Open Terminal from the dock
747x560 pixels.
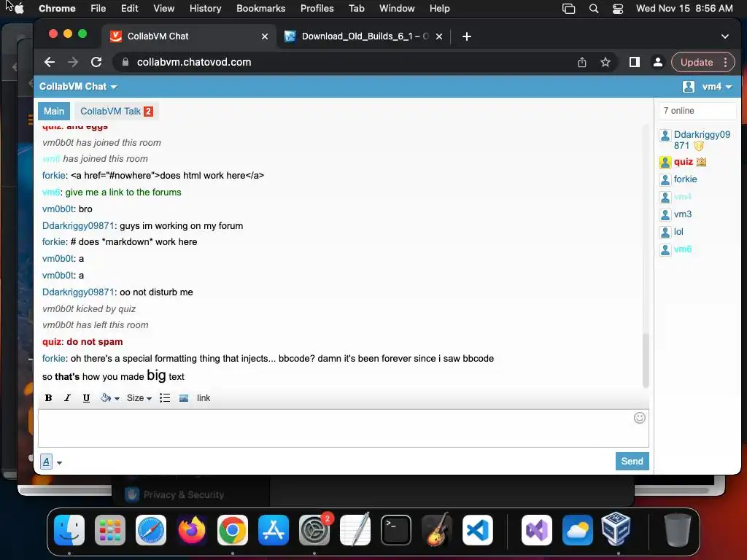[396, 530]
